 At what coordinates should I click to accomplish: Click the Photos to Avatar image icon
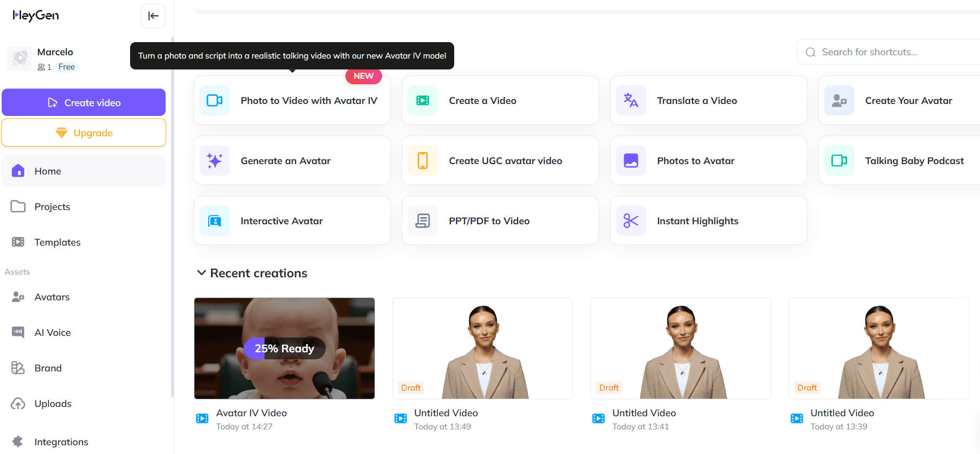click(x=631, y=161)
